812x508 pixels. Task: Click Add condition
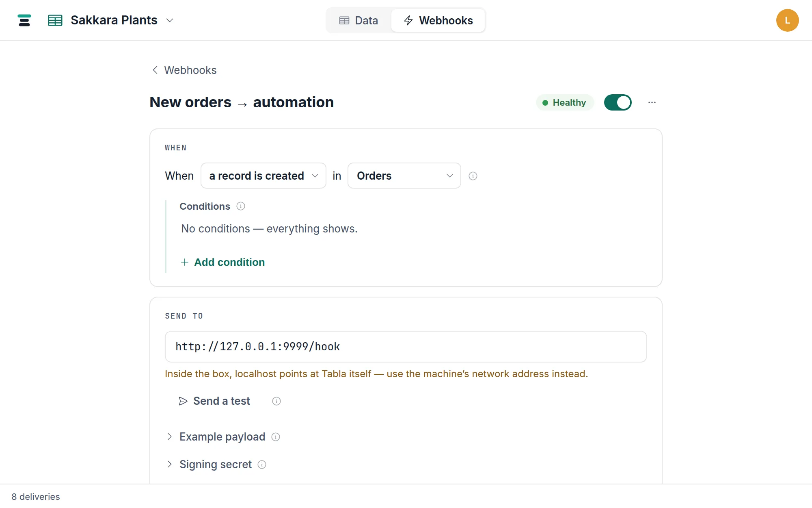(x=222, y=262)
